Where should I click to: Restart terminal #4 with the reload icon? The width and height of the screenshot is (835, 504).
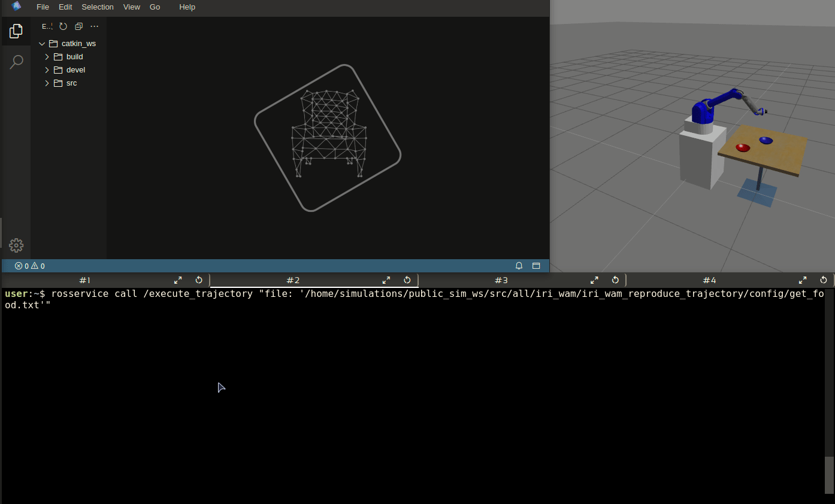[x=824, y=280]
